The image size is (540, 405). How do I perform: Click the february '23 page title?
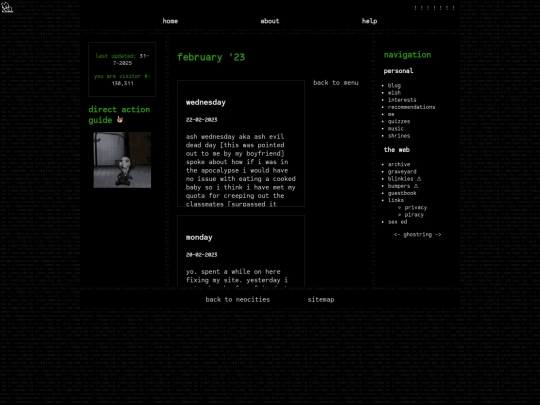211,57
